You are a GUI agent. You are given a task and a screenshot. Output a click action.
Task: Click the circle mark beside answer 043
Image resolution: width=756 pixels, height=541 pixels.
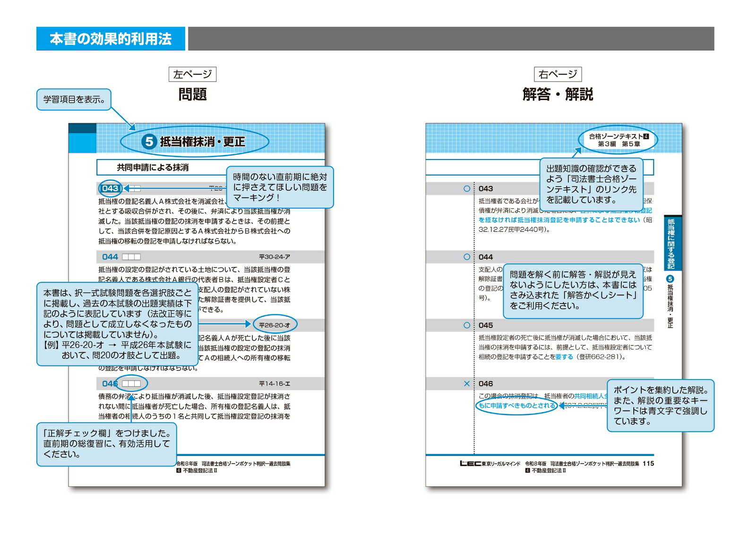(x=467, y=188)
